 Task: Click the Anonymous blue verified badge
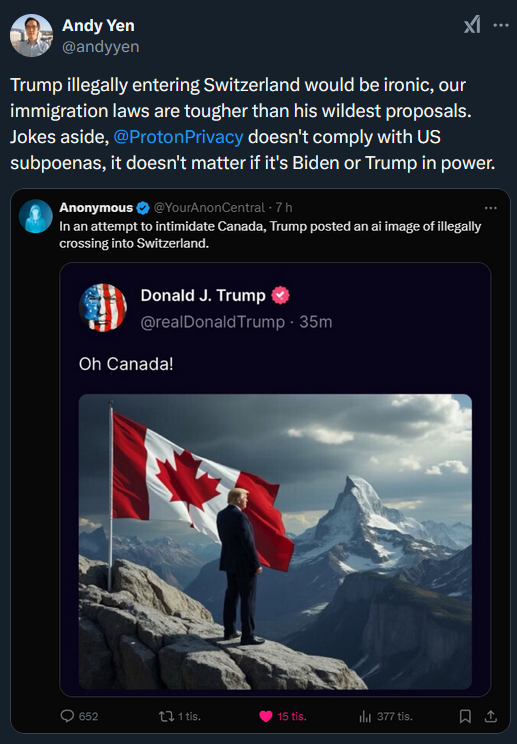coord(143,208)
